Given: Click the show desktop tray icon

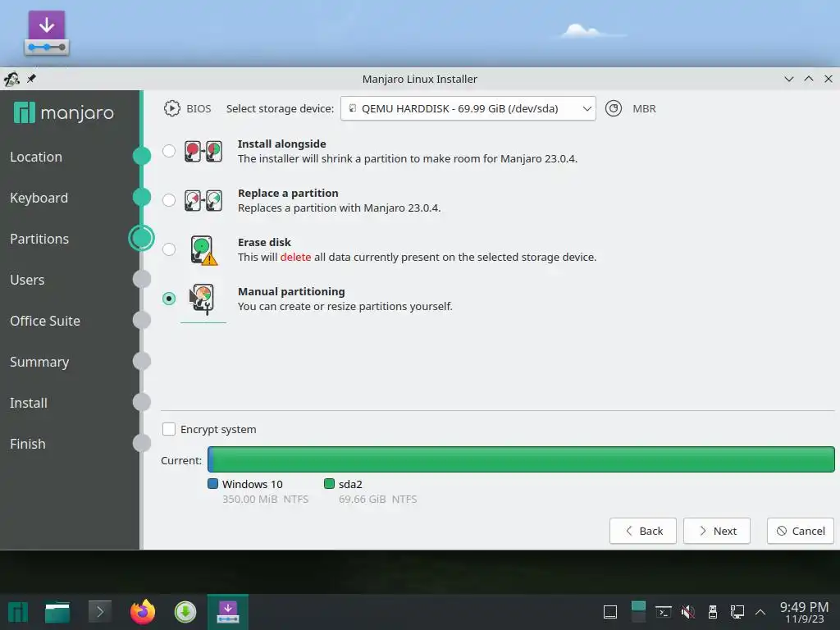Looking at the screenshot, I should [x=610, y=612].
